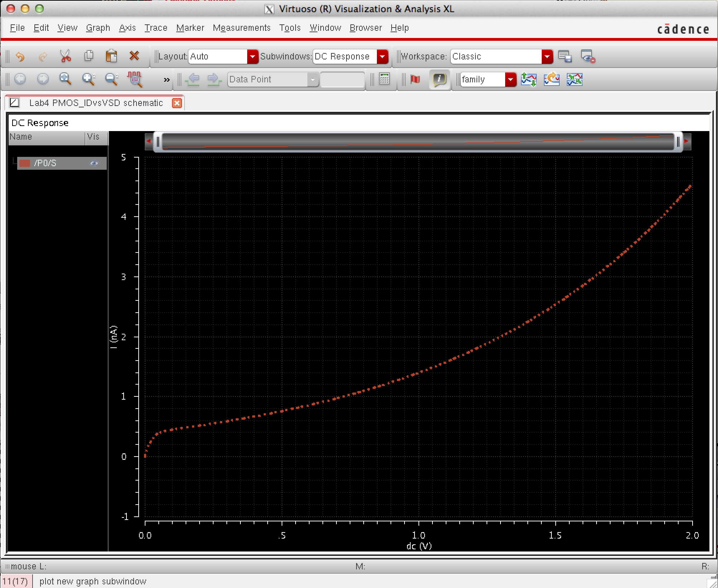Click the Vis column header
The width and height of the screenshot is (718, 588).
point(96,138)
